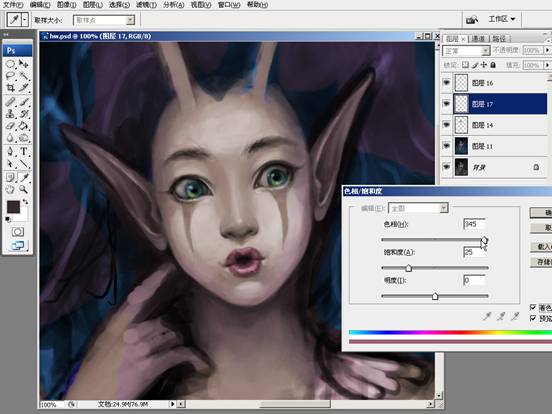Open the workspace dropdown menu
The height and width of the screenshot is (414, 552).
(502, 19)
